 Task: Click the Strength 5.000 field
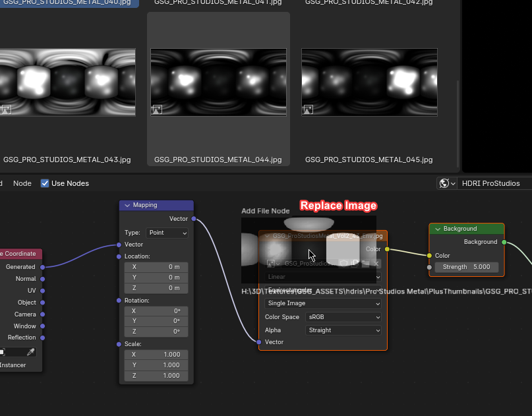click(x=467, y=267)
